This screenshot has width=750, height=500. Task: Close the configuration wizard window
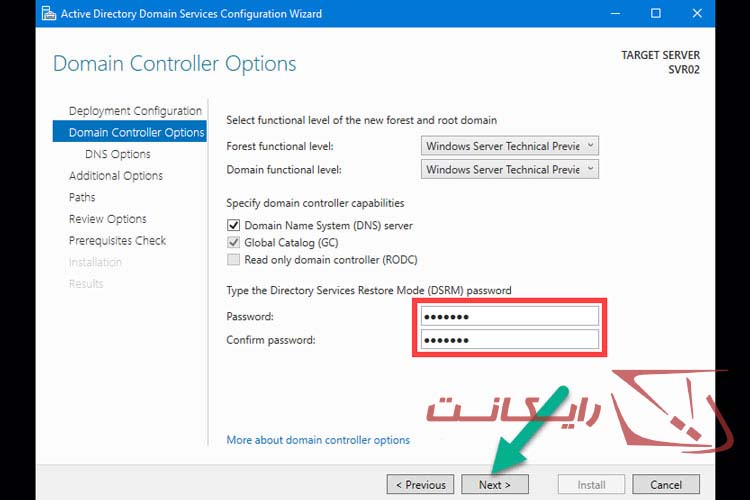[x=700, y=14]
